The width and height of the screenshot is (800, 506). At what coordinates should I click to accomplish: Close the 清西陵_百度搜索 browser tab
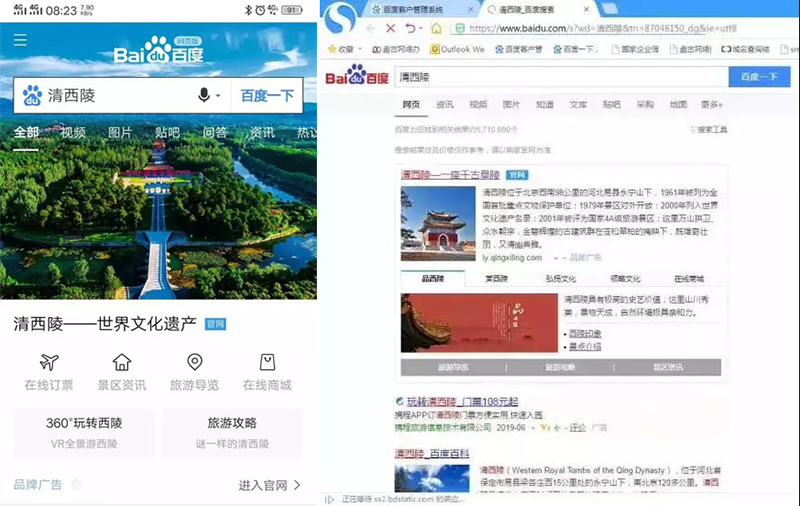587,10
